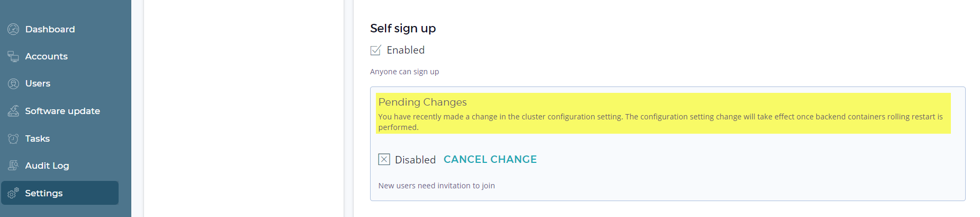Open the Software update menu label
This screenshot has width=980, height=217.
pyautogui.click(x=62, y=111)
